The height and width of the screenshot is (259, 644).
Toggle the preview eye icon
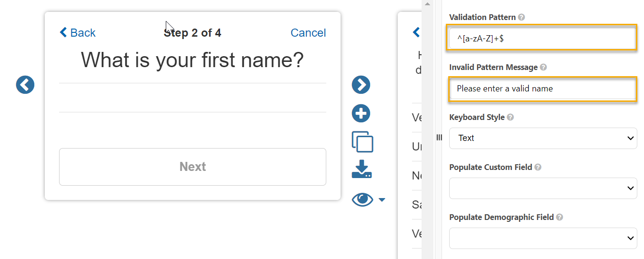tap(362, 199)
